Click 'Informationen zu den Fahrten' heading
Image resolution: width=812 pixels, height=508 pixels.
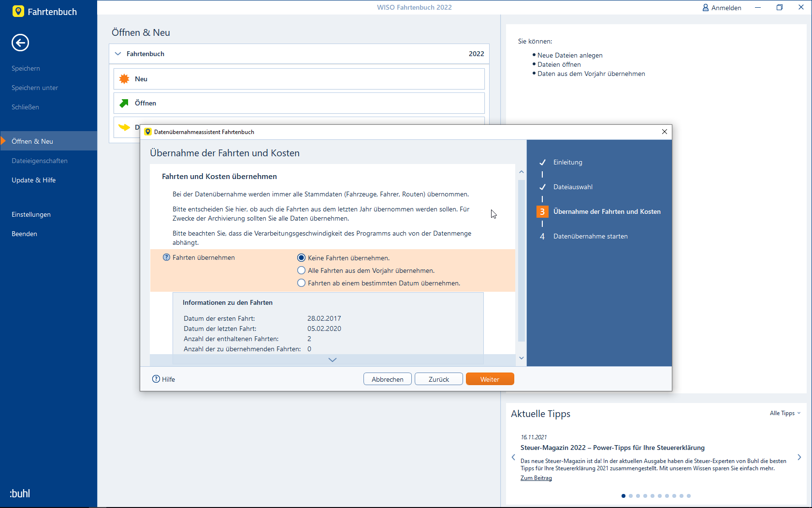[x=228, y=302]
